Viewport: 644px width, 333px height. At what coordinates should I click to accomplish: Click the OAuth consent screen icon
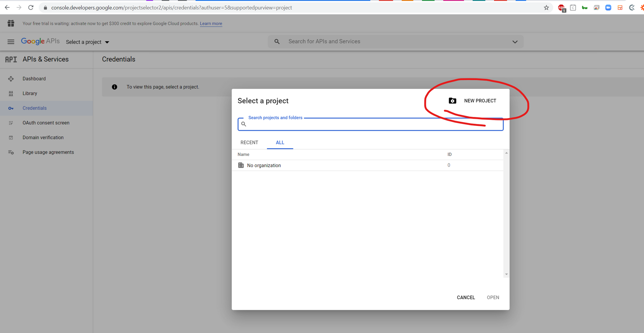[11, 123]
